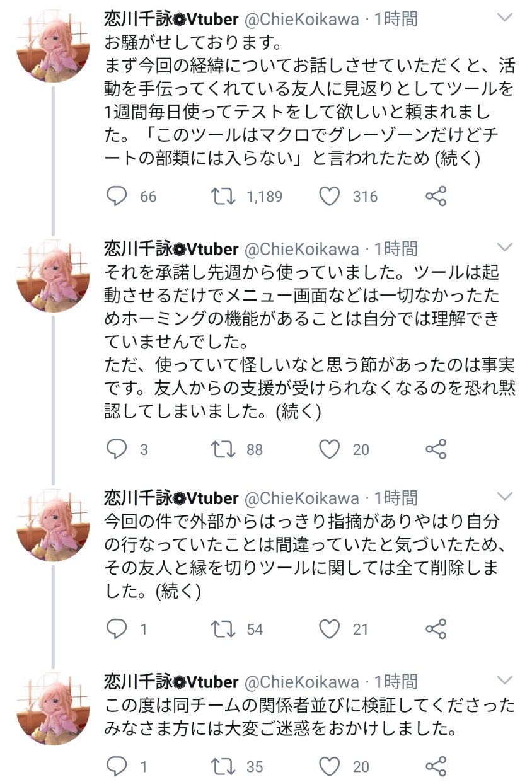Reply to the second tweet with 3 replies

click(117, 449)
